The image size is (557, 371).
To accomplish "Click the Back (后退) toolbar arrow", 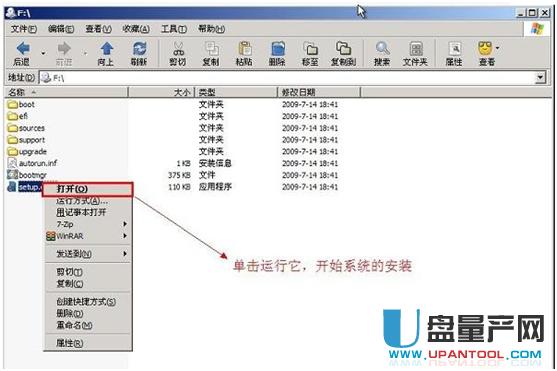I will pyautogui.click(x=23, y=48).
